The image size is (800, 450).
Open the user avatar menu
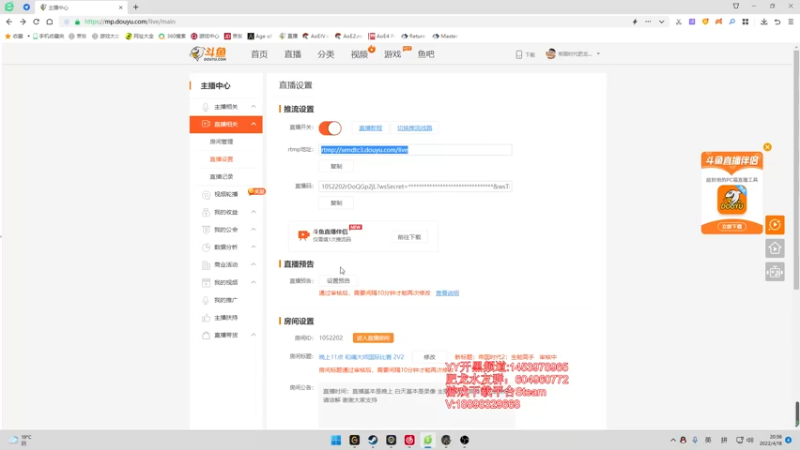(x=551, y=54)
